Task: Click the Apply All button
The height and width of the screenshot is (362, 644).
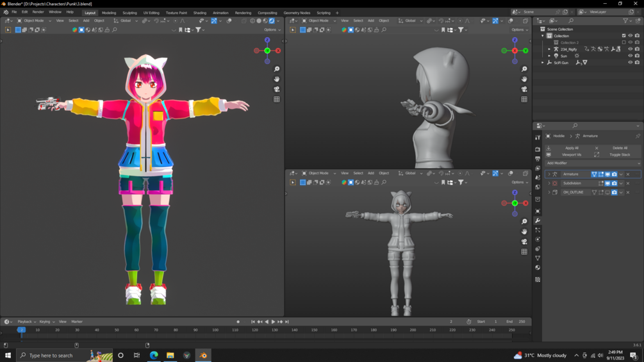Action: coord(572,148)
